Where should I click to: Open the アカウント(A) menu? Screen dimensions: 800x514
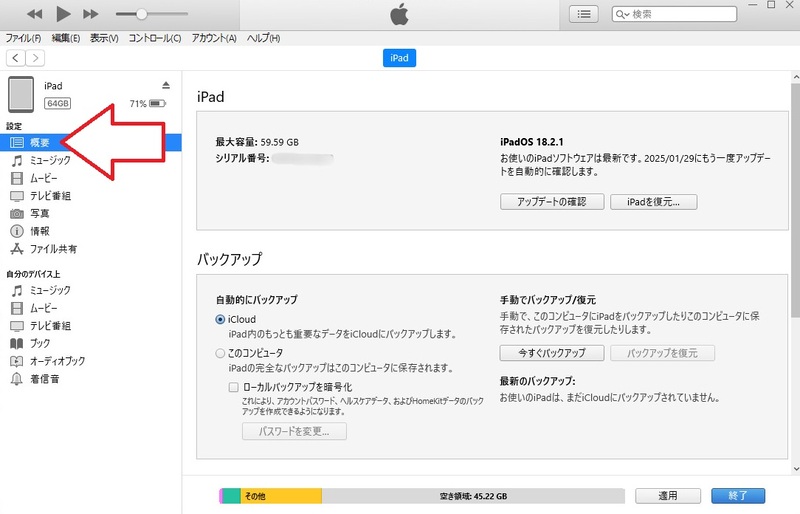[x=214, y=38]
